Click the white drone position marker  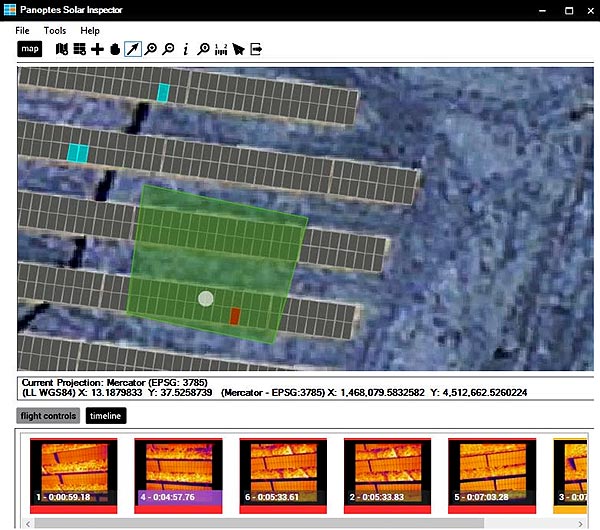(206, 298)
